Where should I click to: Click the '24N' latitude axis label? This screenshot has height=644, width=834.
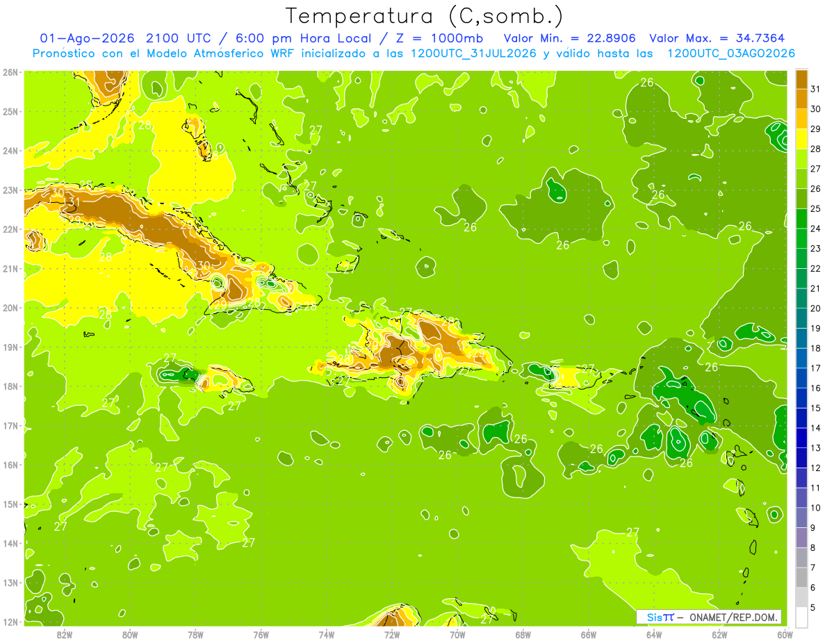10,150
